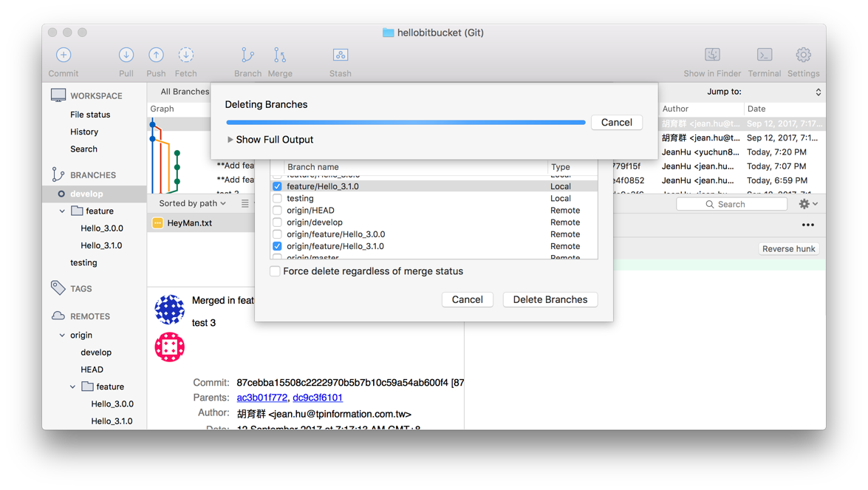Click Show in Finder icon
This screenshot has height=490, width=868.
coord(712,55)
